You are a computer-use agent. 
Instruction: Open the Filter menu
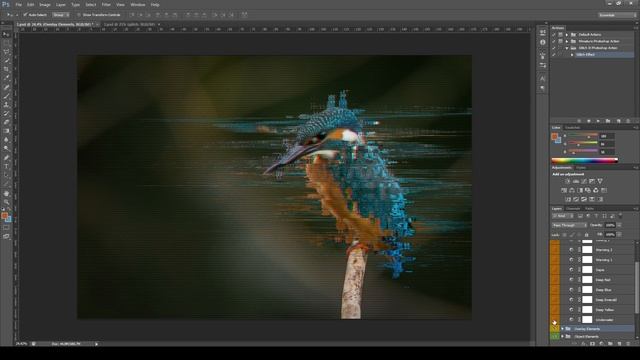pos(106,4)
